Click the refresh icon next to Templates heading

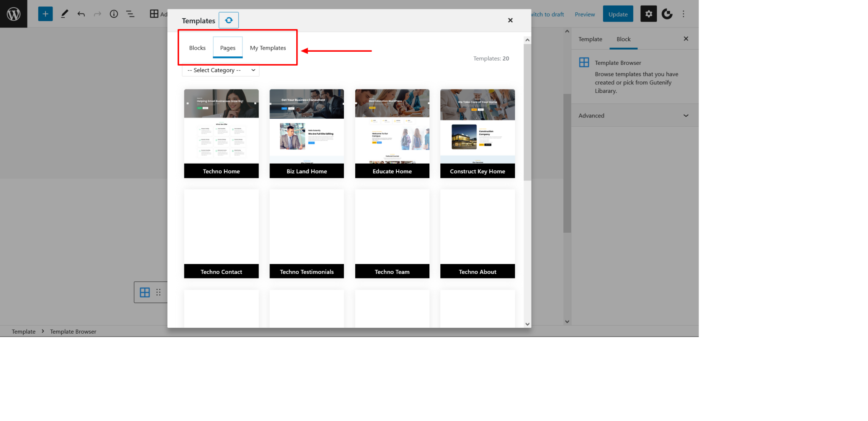click(228, 20)
